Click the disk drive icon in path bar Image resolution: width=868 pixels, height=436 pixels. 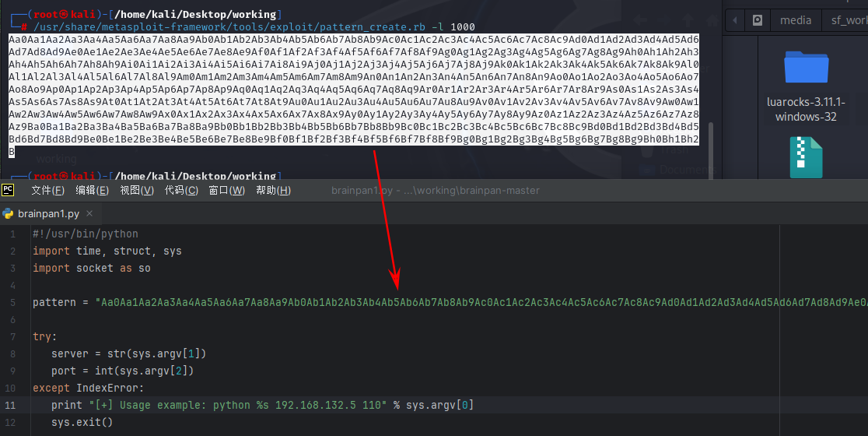tap(758, 20)
